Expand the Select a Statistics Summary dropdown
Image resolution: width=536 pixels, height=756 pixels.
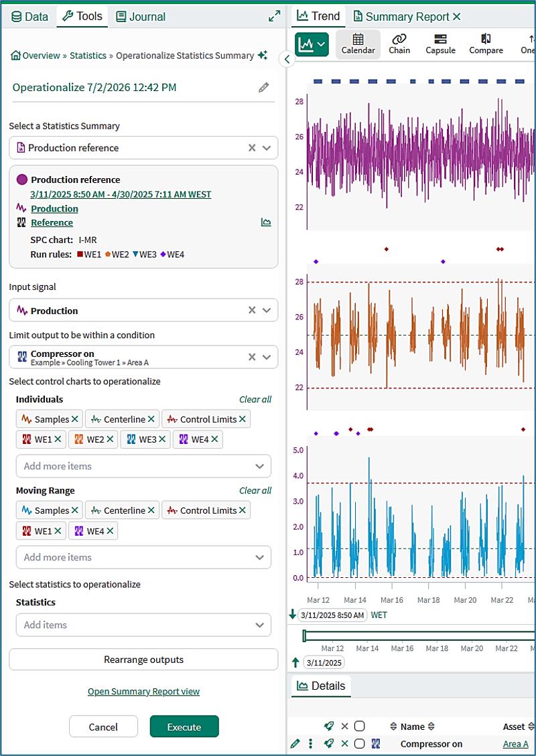point(267,148)
